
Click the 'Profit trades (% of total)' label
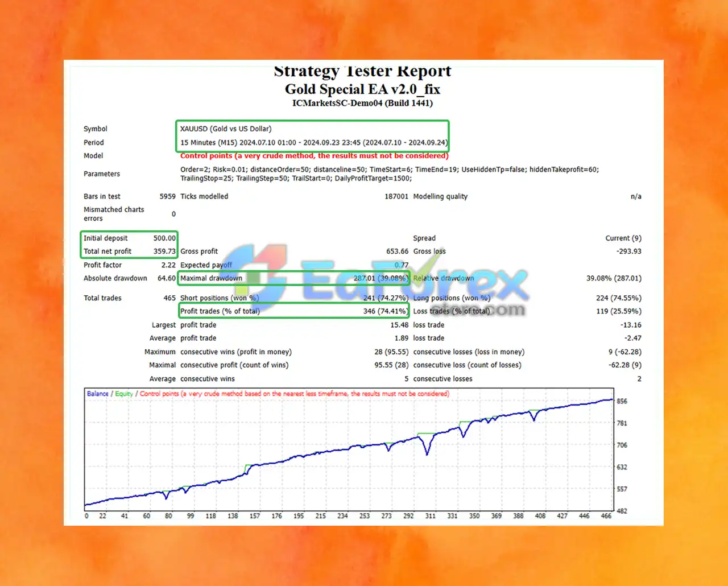(x=220, y=311)
